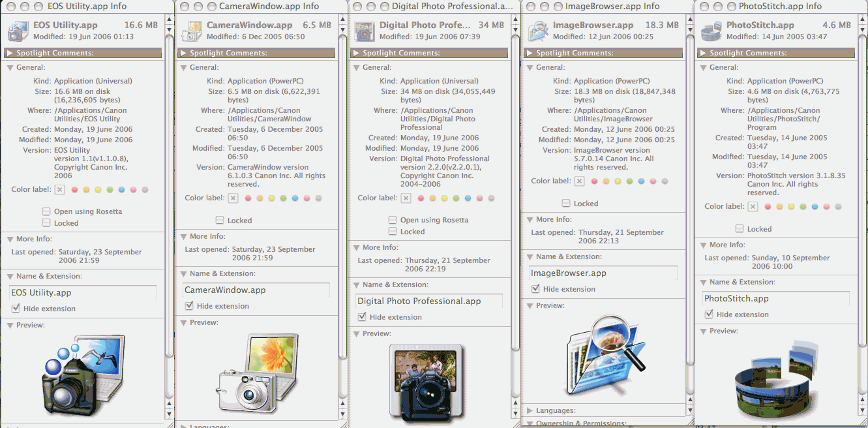Apply yellow color label to Digital Photo Professional

pyautogui.click(x=444, y=198)
